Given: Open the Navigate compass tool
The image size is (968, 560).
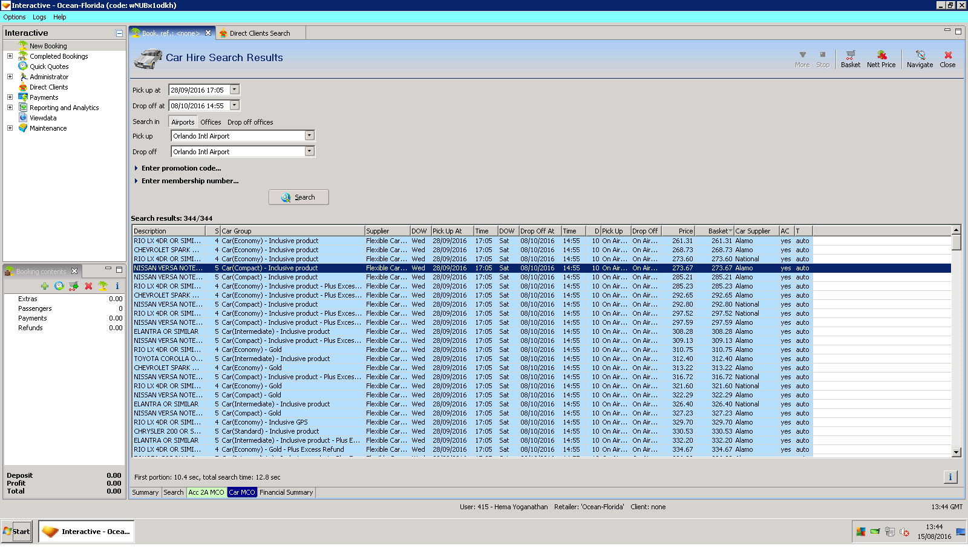Looking at the screenshot, I should coord(920,59).
